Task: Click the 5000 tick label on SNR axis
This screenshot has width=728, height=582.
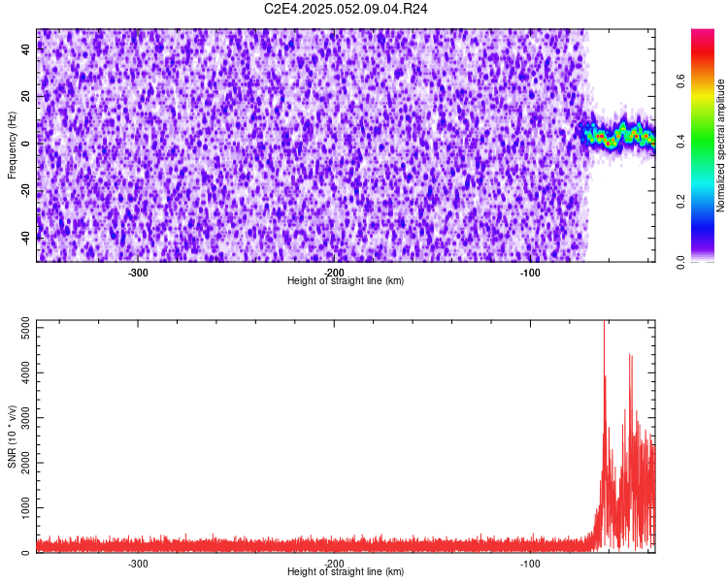Action: click(26, 328)
